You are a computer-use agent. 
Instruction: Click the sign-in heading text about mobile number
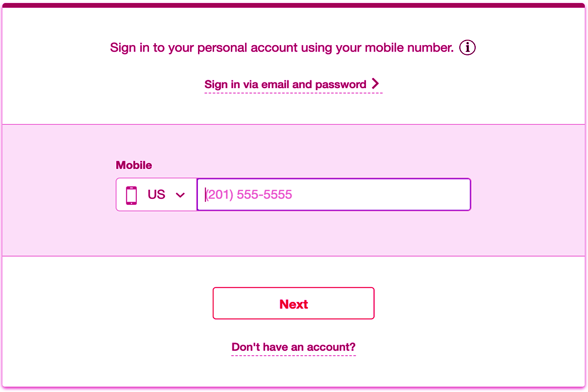tap(282, 48)
